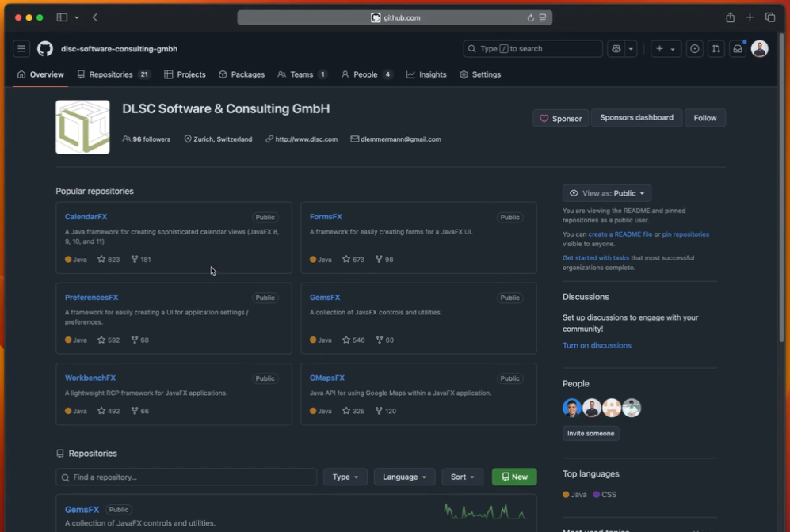This screenshot has width=790, height=532.
Task: Open the GMapsFX repository link
Action: (327, 378)
